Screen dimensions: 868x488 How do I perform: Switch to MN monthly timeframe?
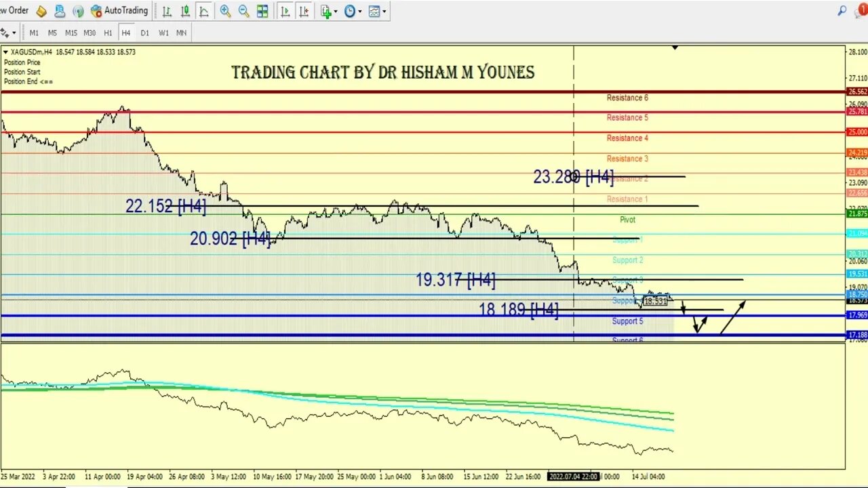coord(182,33)
